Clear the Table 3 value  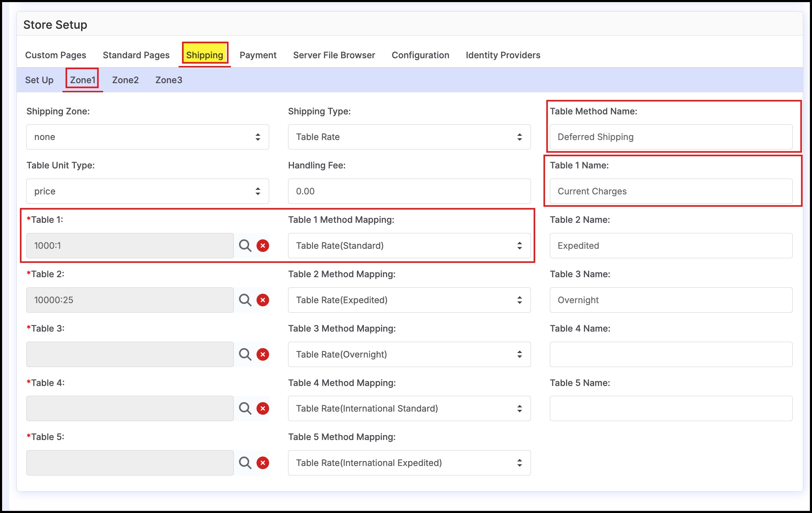[263, 354]
